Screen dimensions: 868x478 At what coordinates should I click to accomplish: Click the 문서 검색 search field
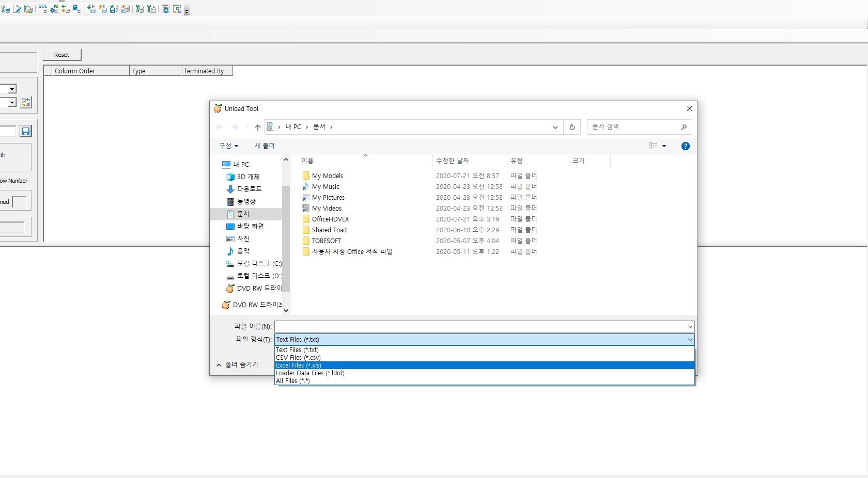point(633,127)
